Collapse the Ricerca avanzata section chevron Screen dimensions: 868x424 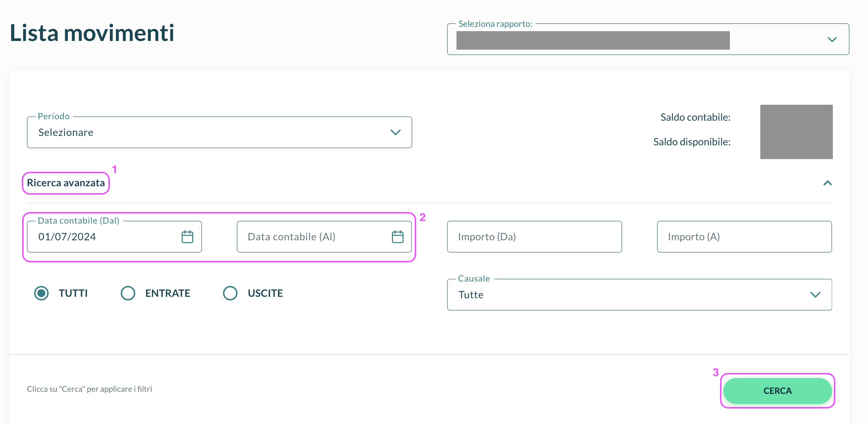point(827,183)
